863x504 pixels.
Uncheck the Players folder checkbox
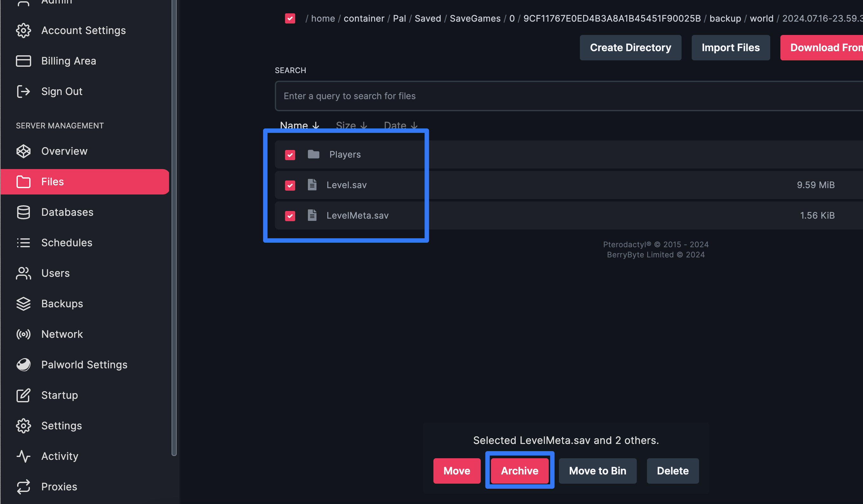point(290,155)
